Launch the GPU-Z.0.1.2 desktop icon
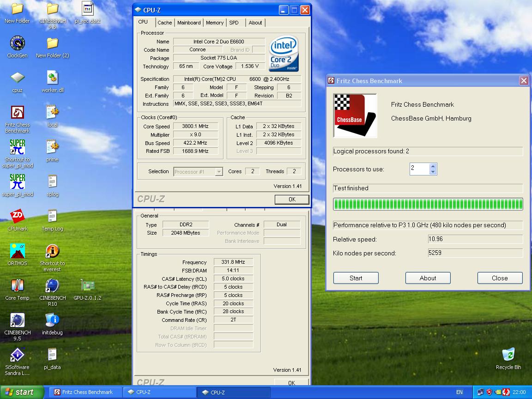Screen dimensions: 532x399 point(88,290)
